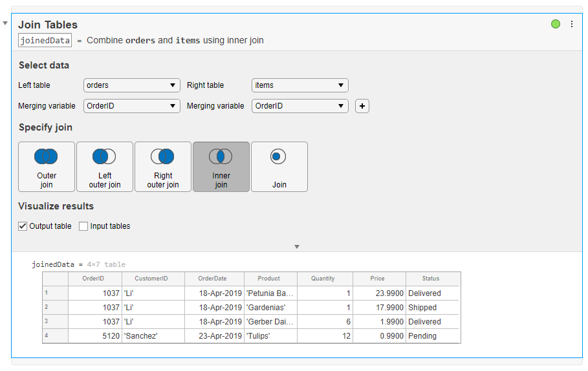Collapse the task controls with bottom triangle

[297, 247]
